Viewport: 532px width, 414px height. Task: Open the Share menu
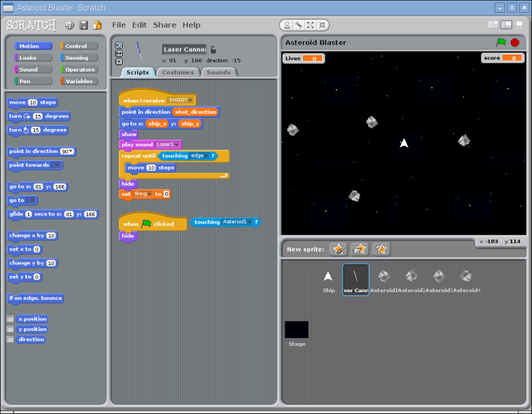coord(165,25)
